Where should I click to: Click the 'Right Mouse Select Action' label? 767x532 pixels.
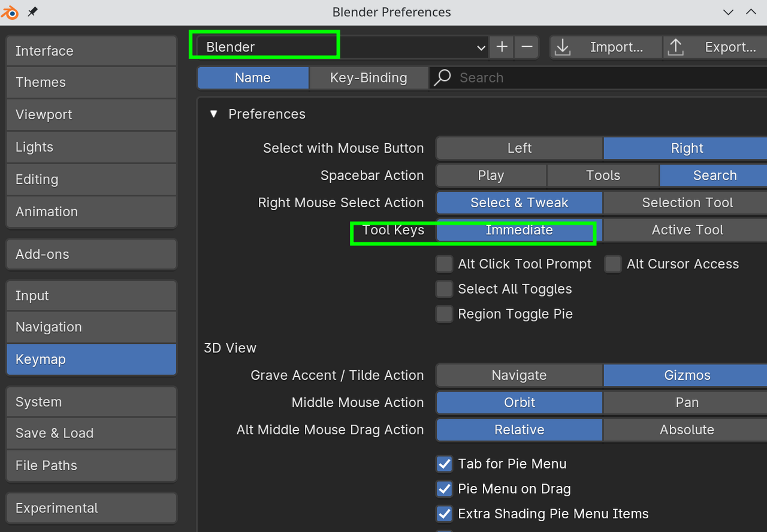point(341,203)
